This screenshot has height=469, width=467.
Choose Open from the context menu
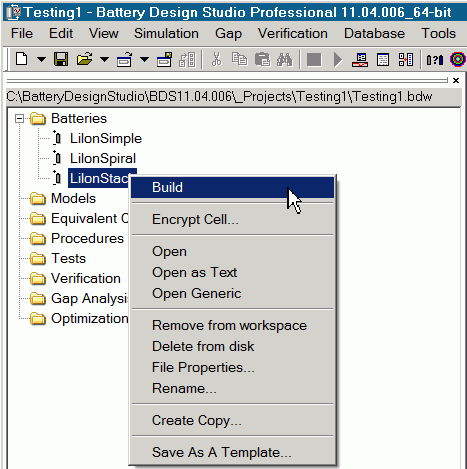pyautogui.click(x=232, y=251)
